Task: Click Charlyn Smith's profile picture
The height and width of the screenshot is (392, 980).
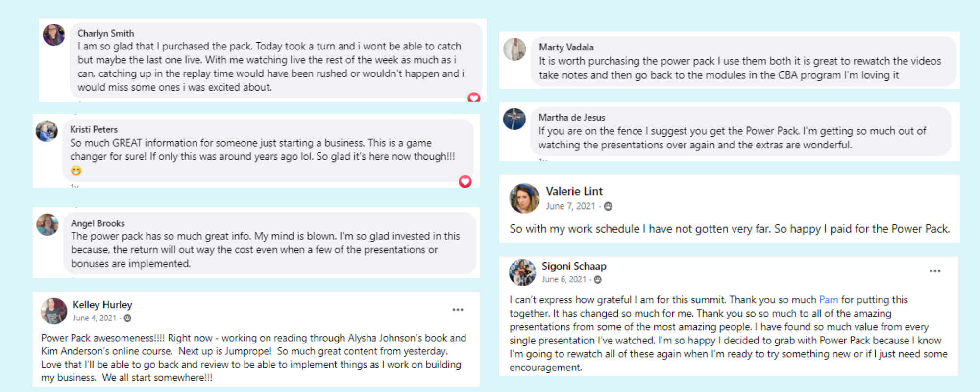Action: coord(54,35)
